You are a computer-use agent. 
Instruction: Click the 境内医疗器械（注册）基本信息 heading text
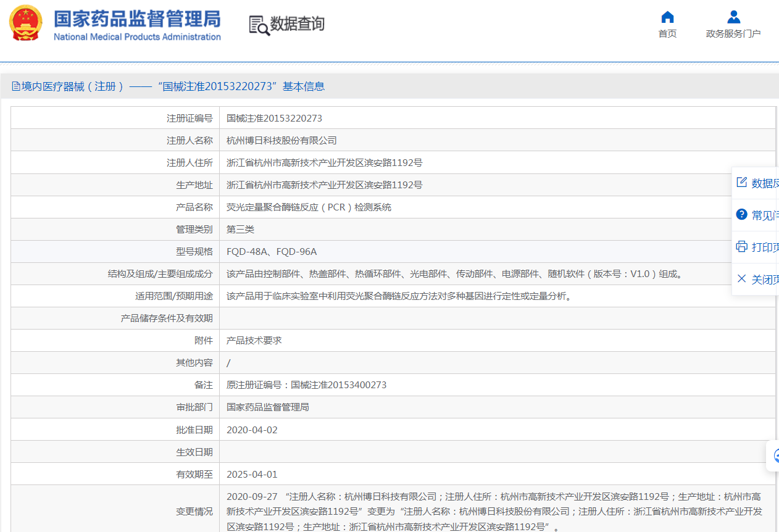pos(173,86)
